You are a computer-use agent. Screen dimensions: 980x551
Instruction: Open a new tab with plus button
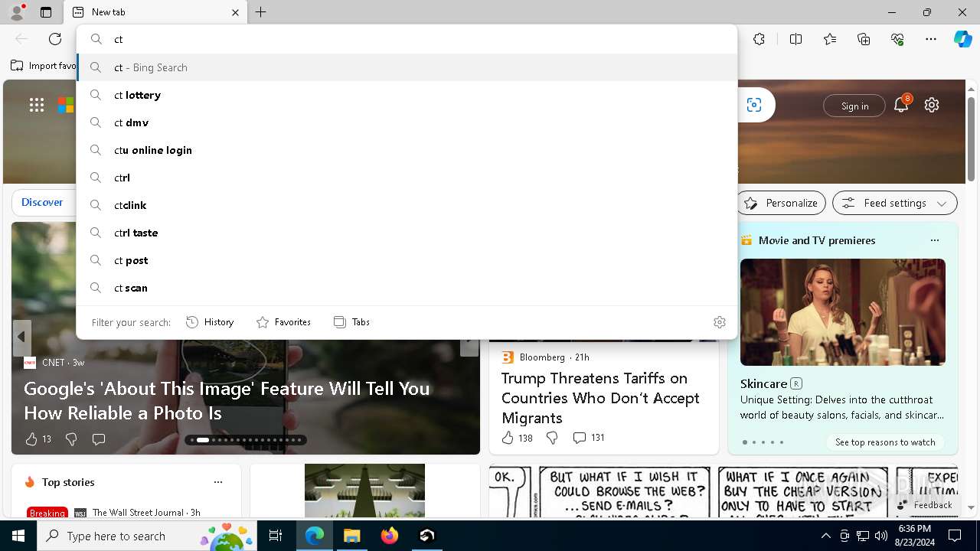point(261,12)
